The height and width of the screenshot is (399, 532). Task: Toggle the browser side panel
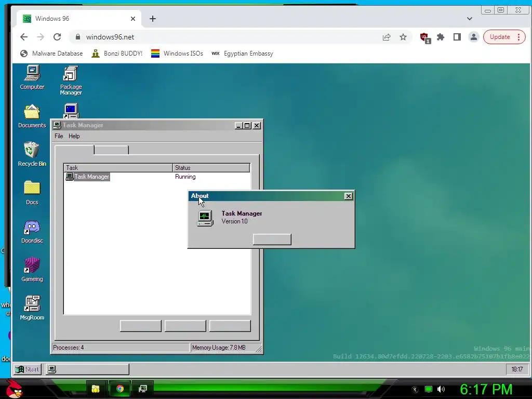click(457, 37)
